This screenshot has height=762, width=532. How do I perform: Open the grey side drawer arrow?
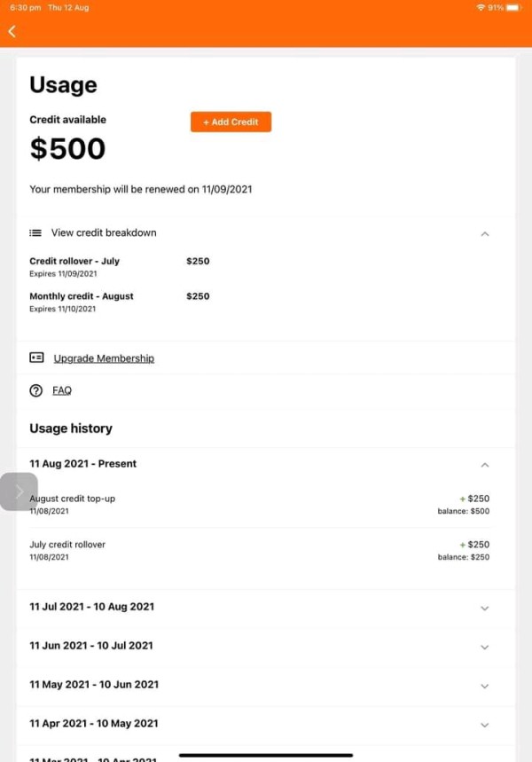[19, 491]
